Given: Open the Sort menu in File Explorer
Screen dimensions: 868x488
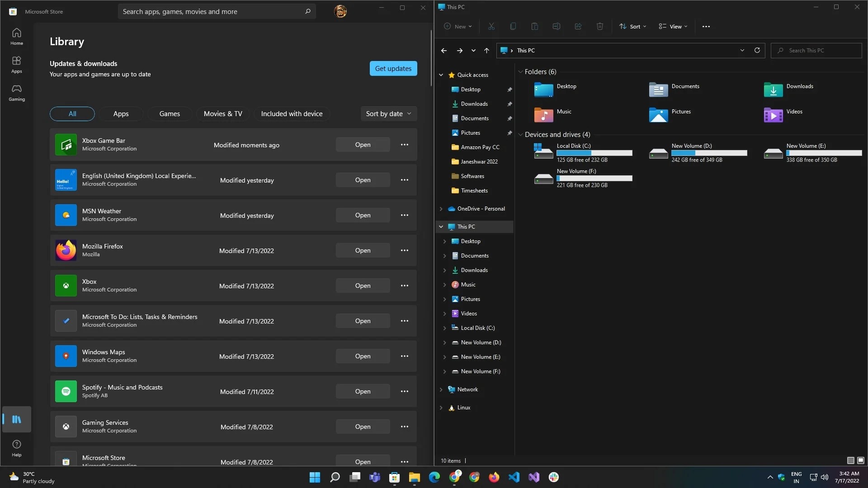Looking at the screenshot, I should tap(632, 27).
